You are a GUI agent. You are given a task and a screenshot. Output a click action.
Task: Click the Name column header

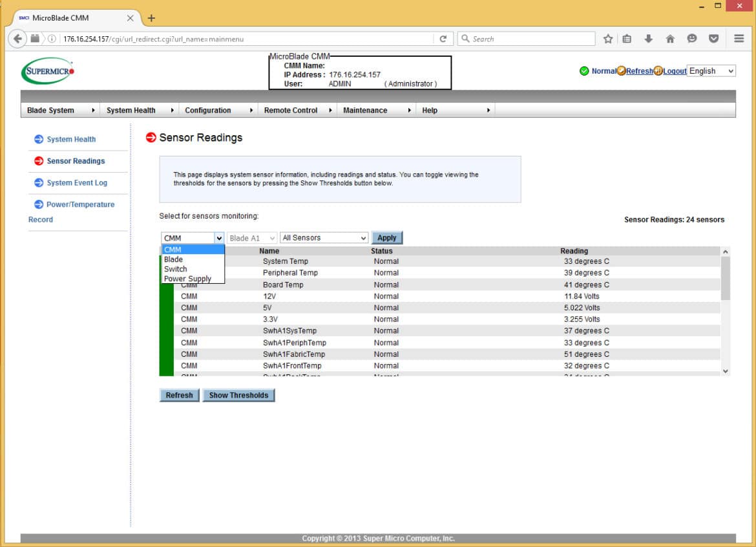click(269, 251)
